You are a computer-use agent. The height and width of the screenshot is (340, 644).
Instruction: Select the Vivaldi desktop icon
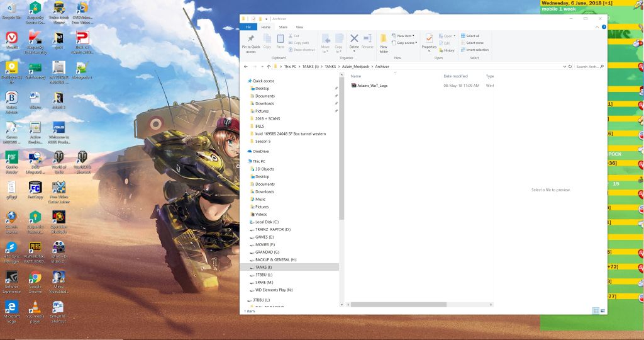click(11, 41)
